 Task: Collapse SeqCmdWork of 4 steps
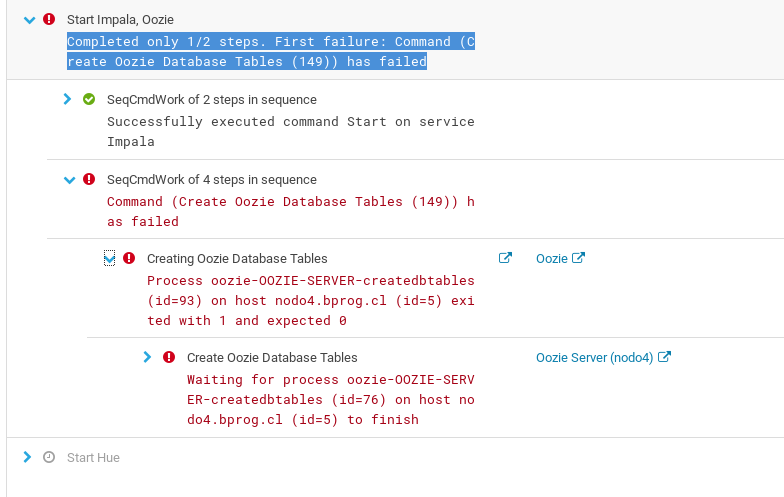(x=69, y=180)
